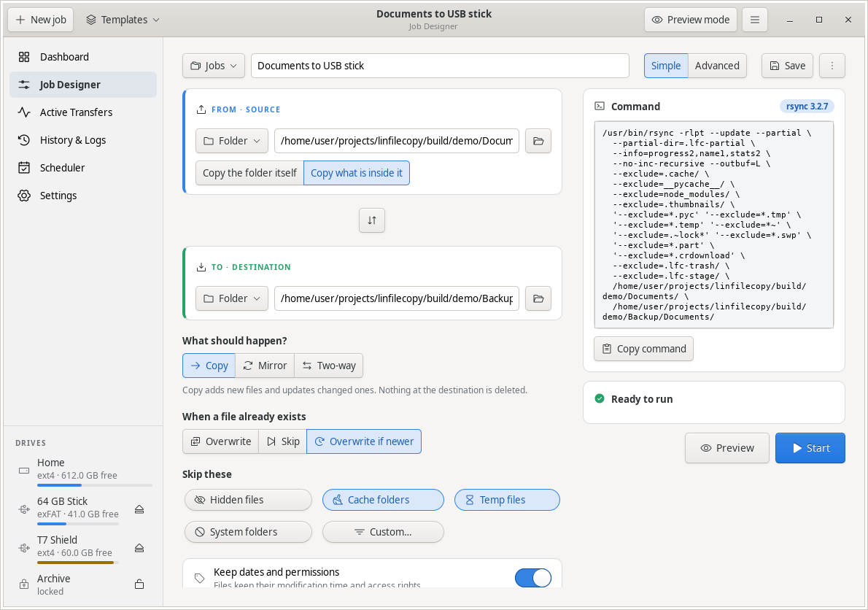Toggle skipping System folders

tap(249, 532)
